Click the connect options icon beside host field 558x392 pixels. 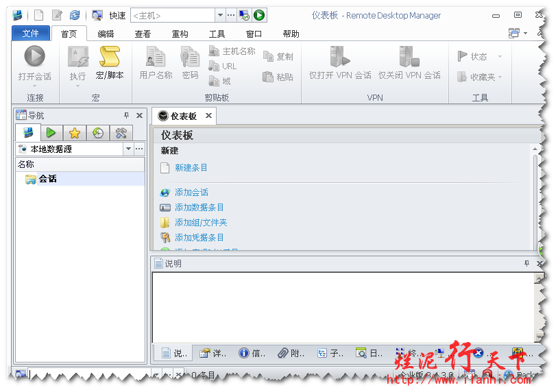click(x=245, y=15)
